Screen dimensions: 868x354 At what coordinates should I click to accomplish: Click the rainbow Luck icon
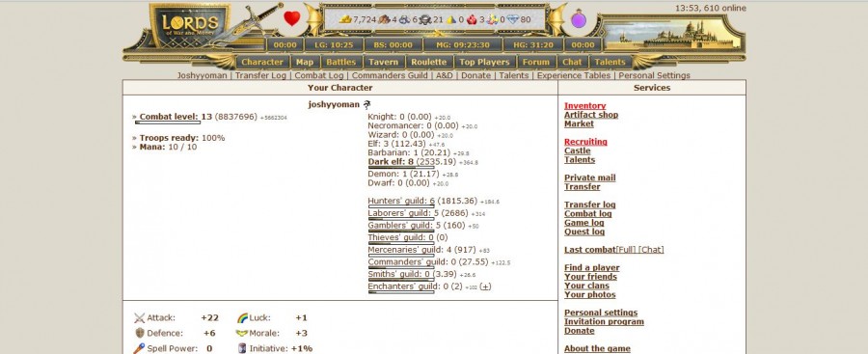pyautogui.click(x=242, y=318)
